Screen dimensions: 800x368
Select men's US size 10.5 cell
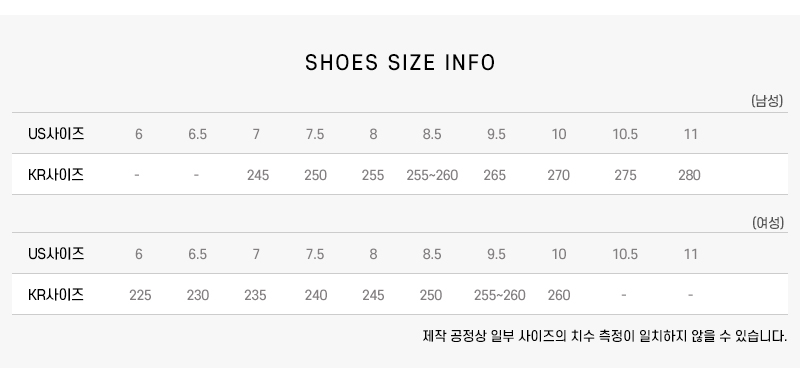(x=625, y=134)
